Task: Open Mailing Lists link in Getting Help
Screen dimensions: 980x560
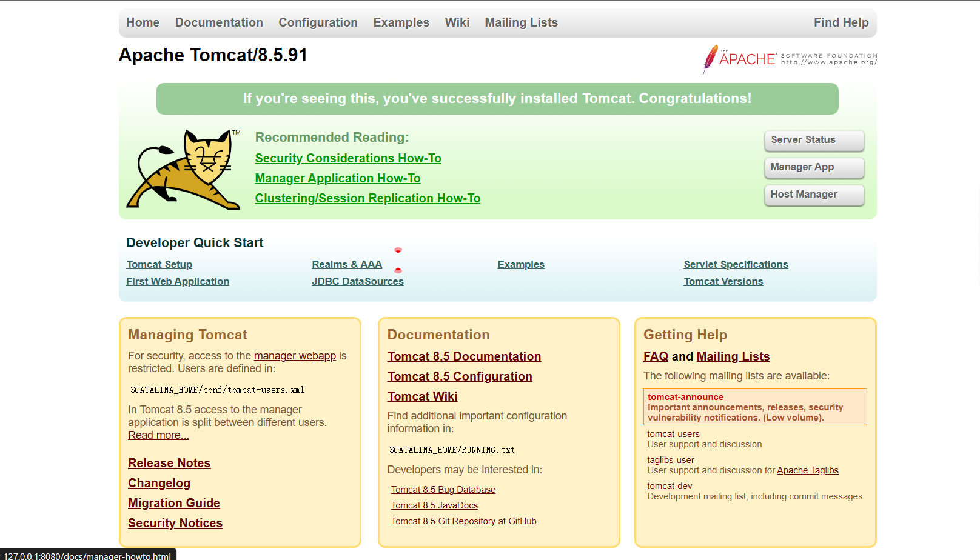Action: pyautogui.click(x=733, y=356)
